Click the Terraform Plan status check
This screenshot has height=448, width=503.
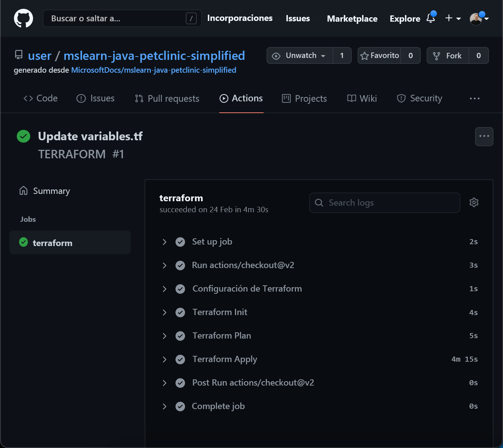pyautogui.click(x=180, y=336)
